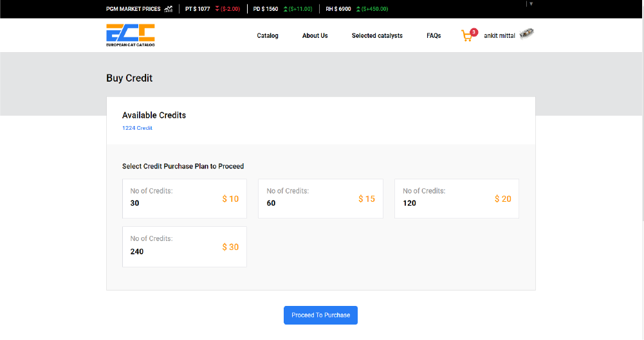Open the Catalog menu item

click(268, 36)
